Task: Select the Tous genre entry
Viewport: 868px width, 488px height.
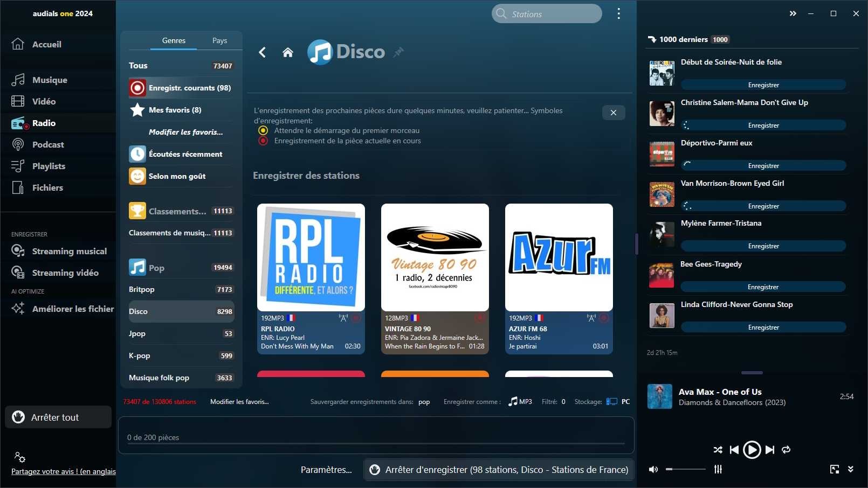Action: (182, 66)
